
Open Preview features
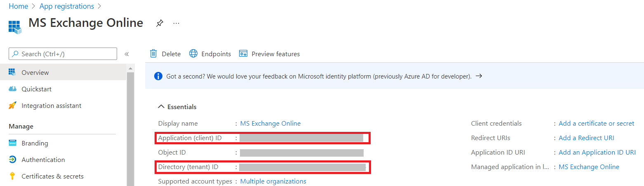(270, 54)
